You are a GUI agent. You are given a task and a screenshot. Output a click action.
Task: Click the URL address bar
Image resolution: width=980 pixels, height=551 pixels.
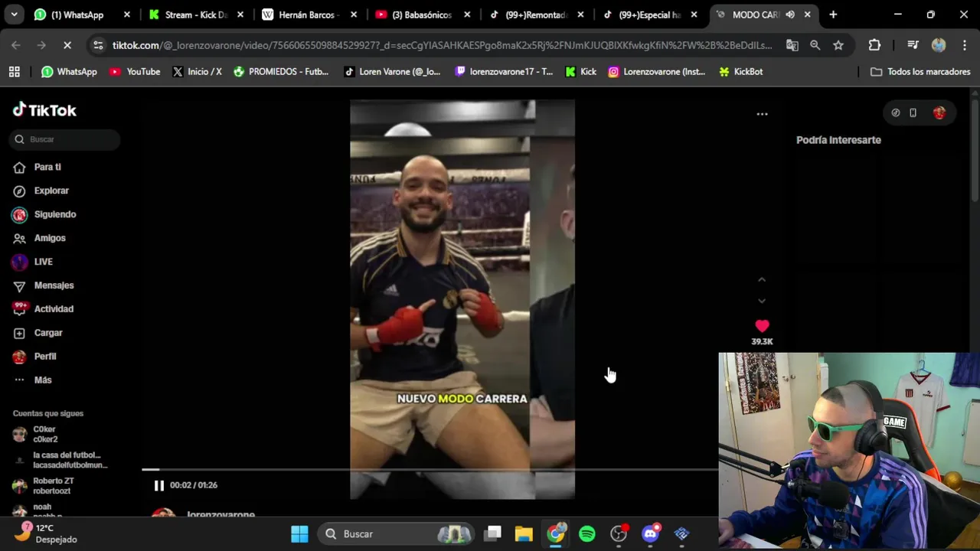442,45
